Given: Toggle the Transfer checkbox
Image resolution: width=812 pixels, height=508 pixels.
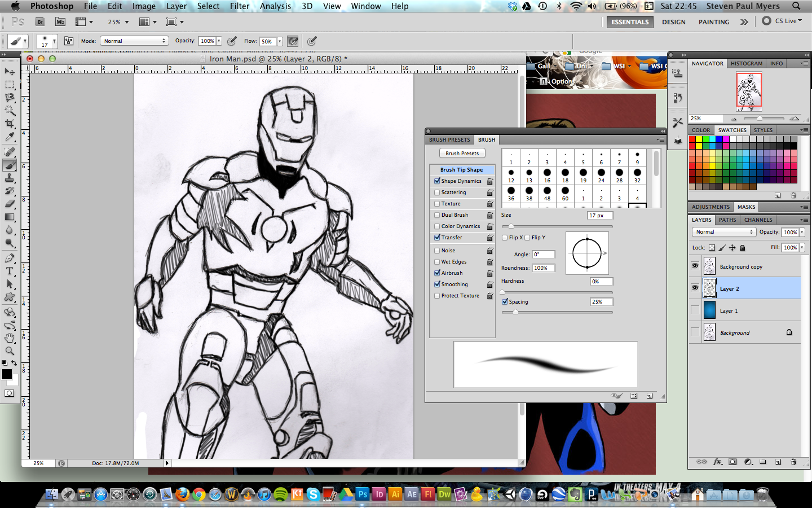Looking at the screenshot, I should coord(437,238).
